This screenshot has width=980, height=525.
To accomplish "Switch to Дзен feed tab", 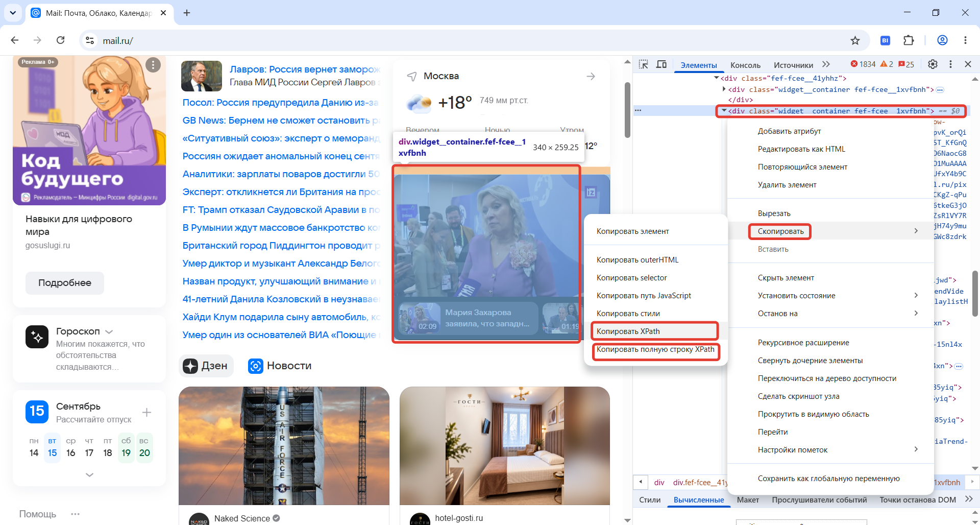I will (206, 366).
